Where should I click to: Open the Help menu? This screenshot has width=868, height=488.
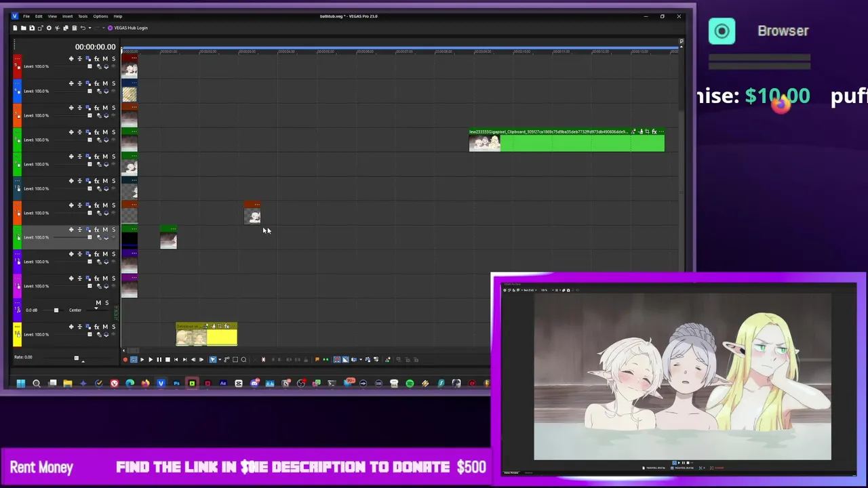point(118,16)
